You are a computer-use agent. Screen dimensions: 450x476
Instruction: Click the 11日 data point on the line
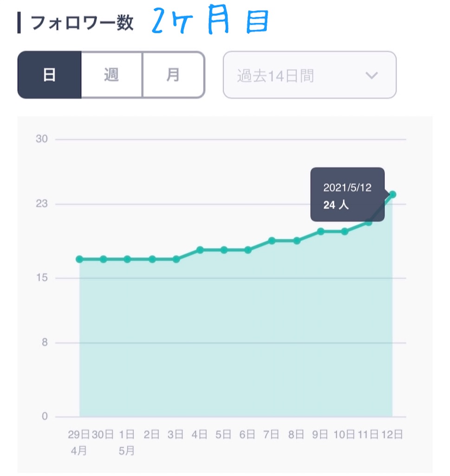(x=368, y=223)
